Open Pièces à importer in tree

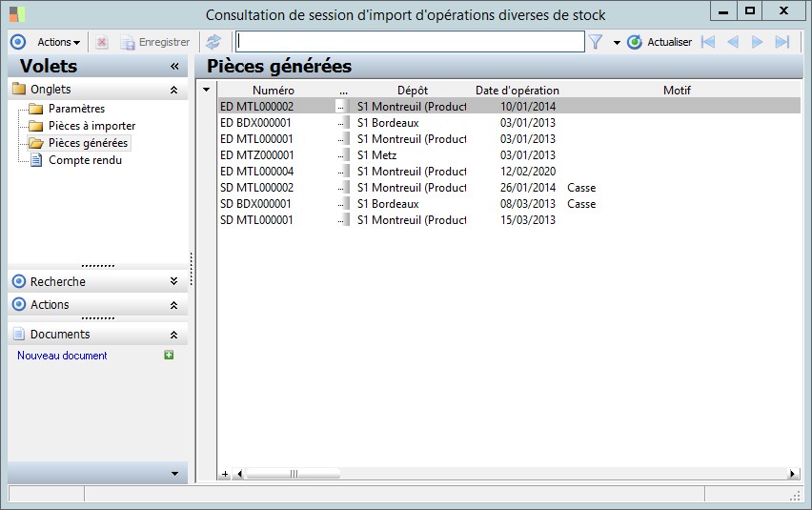(91, 126)
